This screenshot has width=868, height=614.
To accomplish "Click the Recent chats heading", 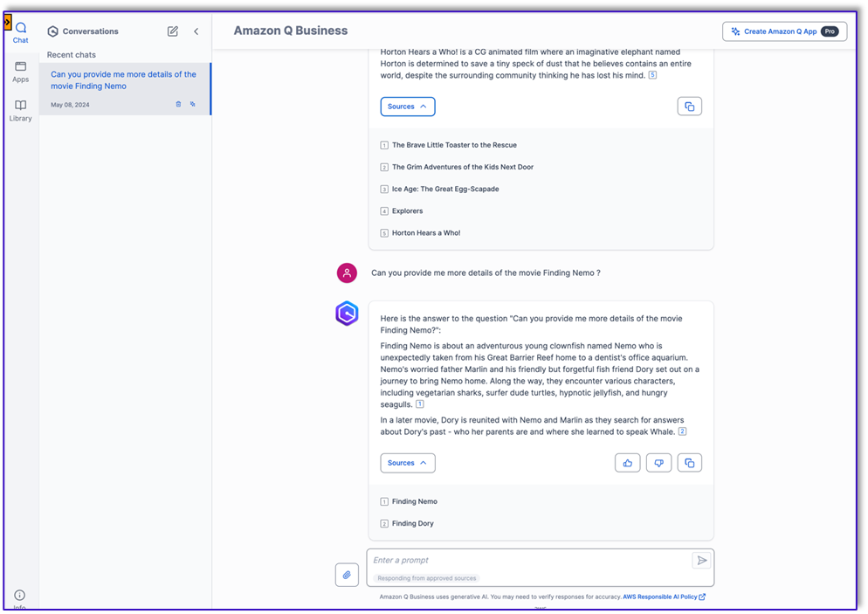I will pos(72,55).
